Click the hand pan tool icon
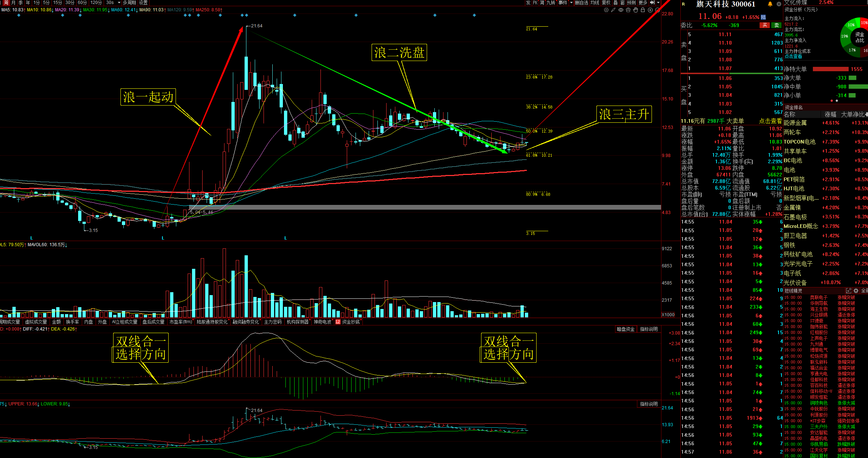This screenshot has width=868, height=458. tap(635, 10)
